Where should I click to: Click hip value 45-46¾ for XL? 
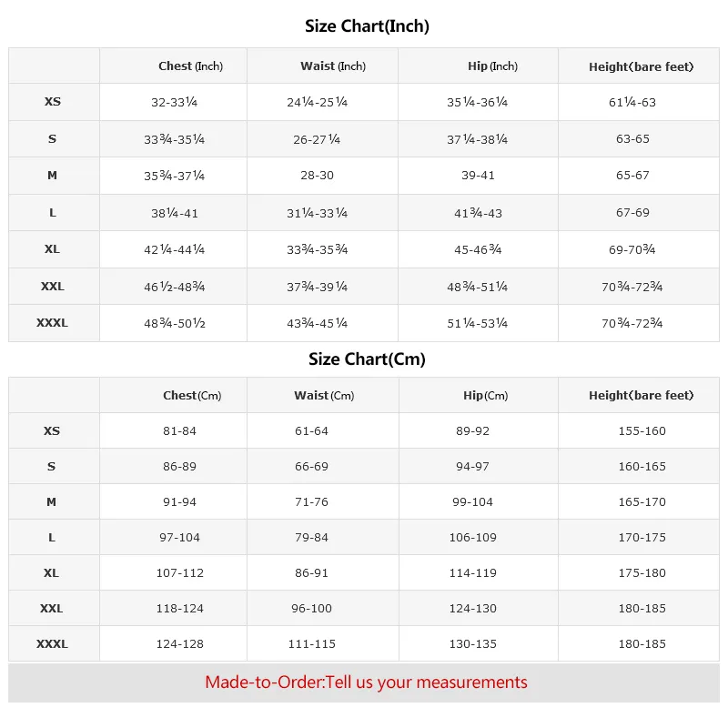pos(478,249)
